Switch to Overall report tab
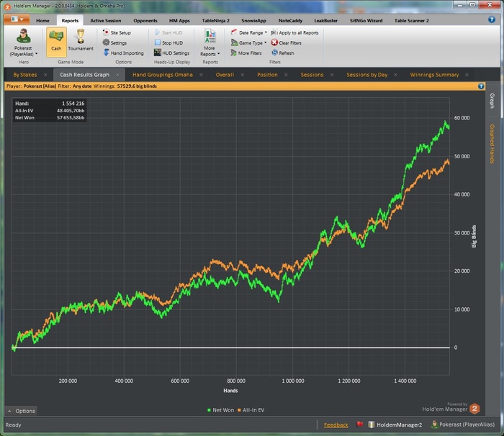504x436 pixels. 225,75
